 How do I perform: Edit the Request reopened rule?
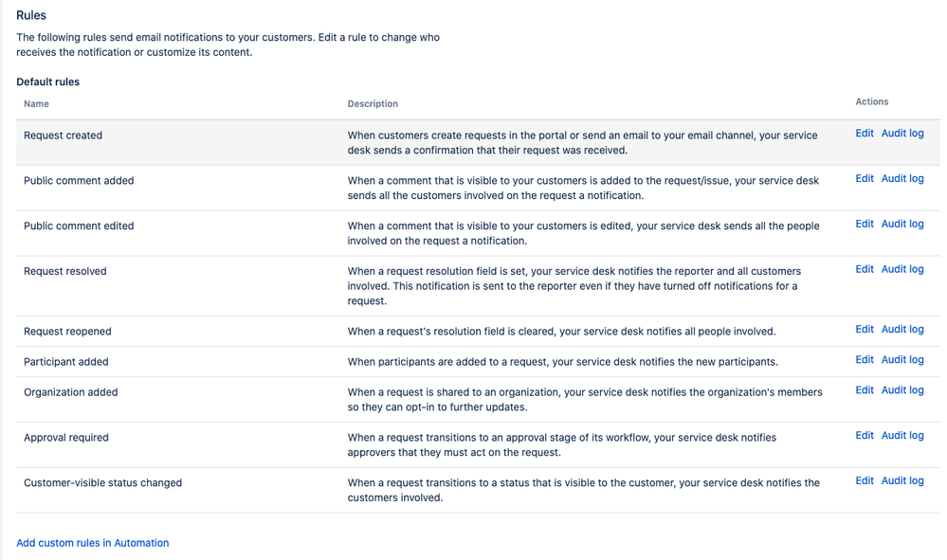click(x=865, y=330)
